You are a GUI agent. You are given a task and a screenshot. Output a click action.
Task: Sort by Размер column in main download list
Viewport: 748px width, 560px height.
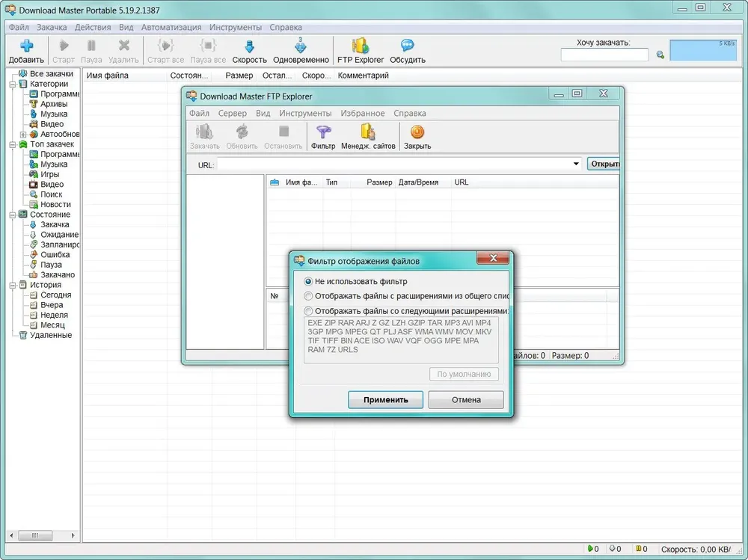coord(238,76)
